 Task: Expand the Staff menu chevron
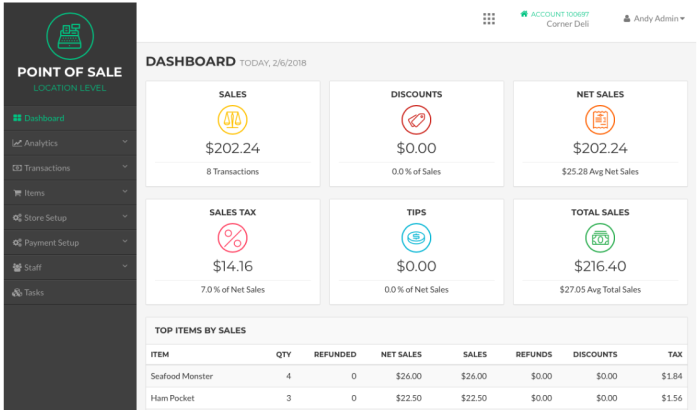(x=125, y=266)
